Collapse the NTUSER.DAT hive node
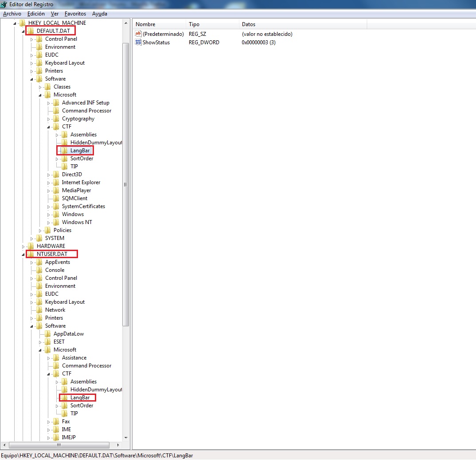 click(x=23, y=254)
